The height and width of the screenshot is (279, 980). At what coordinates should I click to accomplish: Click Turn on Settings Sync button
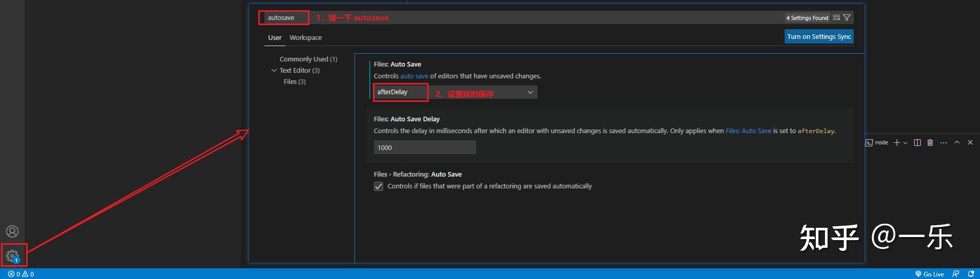click(819, 37)
